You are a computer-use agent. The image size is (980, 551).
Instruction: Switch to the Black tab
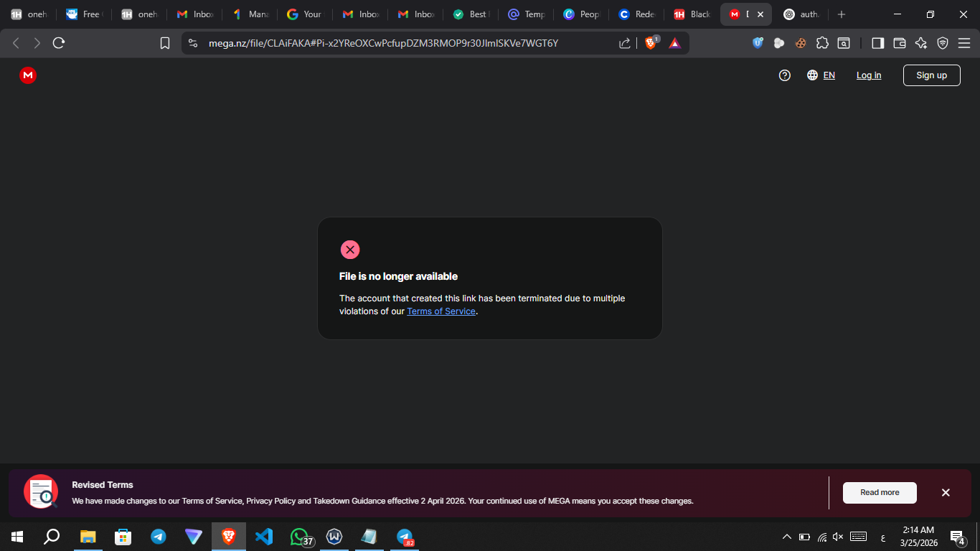[692, 14]
